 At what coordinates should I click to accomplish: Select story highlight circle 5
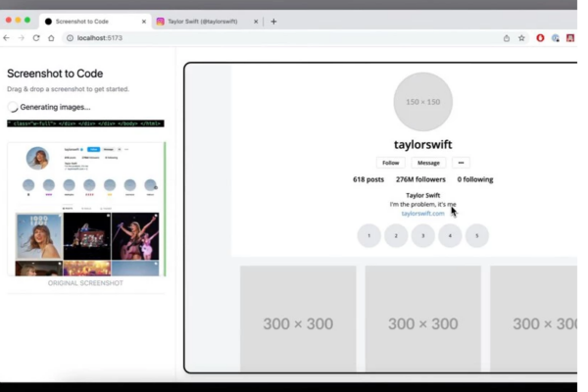[x=477, y=235]
